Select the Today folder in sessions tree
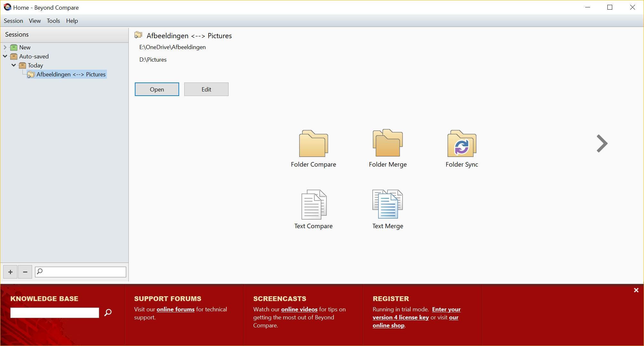 pyautogui.click(x=35, y=65)
